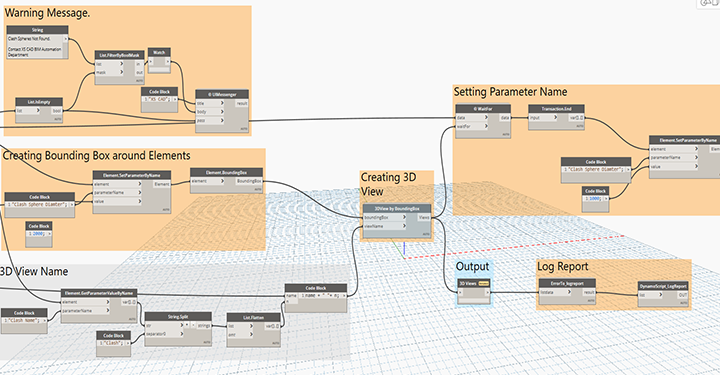Select the WaitFor node header
Screen dimensions: 720x375
click(x=483, y=109)
